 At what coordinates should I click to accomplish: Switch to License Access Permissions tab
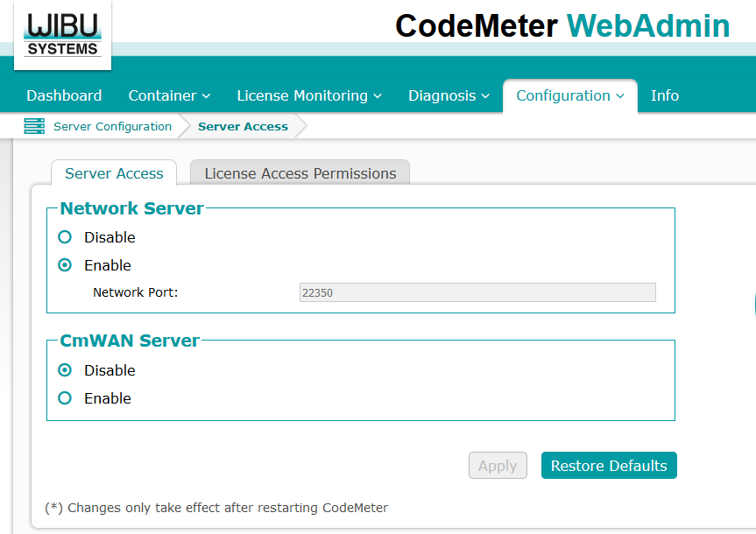click(300, 173)
